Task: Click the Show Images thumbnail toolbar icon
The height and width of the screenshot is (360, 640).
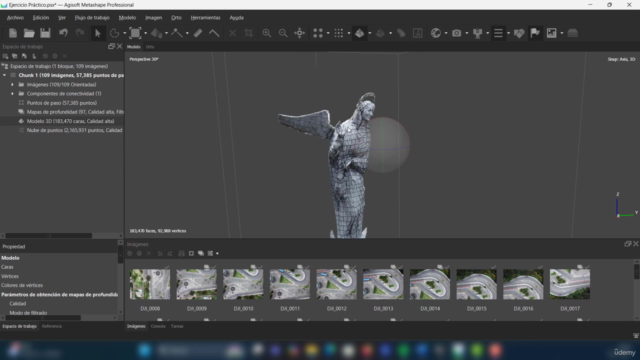Action: [x=551, y=33]
